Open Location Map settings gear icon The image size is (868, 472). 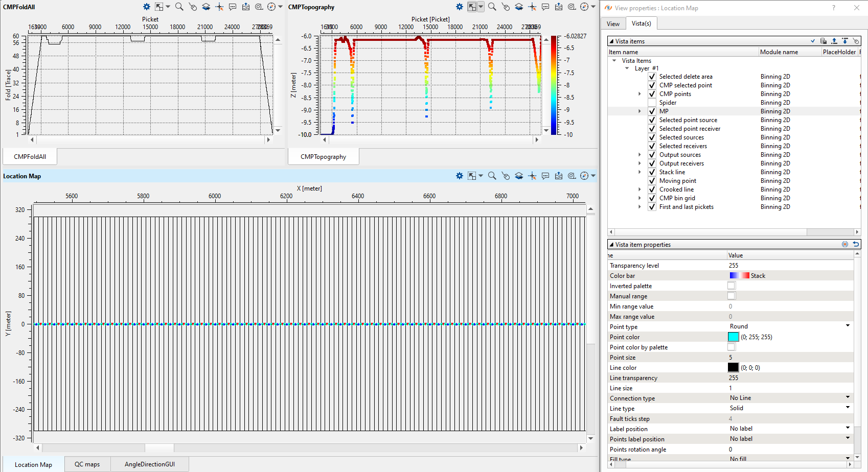tap(460, 176)
